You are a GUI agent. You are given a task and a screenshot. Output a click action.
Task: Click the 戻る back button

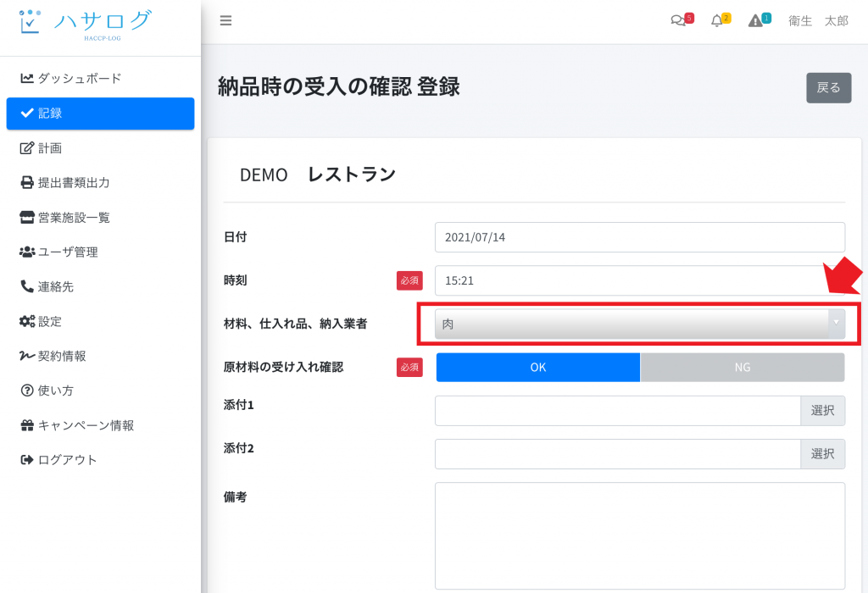pos(828,87)
